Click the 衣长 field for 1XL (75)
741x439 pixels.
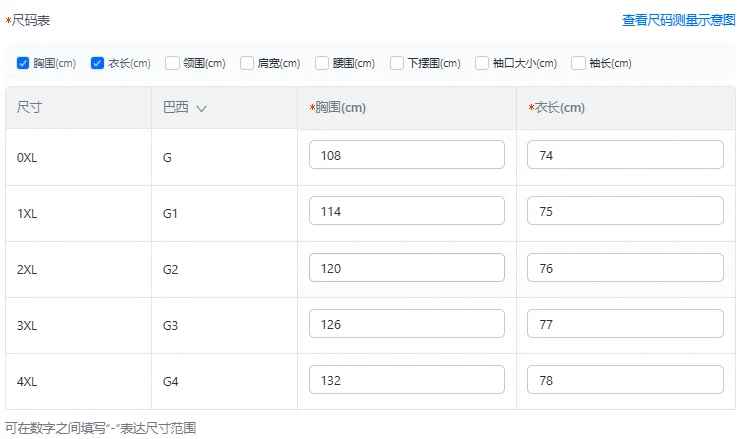[625, 211]
